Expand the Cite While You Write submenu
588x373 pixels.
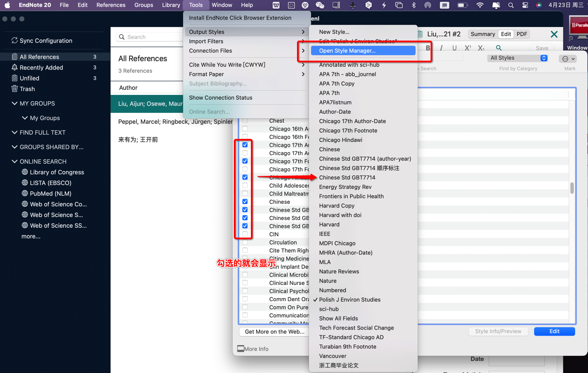tap(247, 65)
